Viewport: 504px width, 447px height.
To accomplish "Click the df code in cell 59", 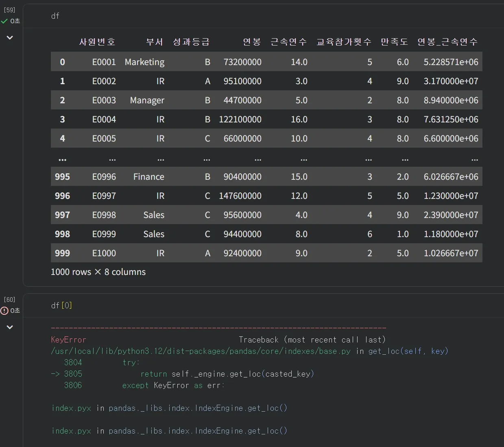I will click(x=55, y=16).
